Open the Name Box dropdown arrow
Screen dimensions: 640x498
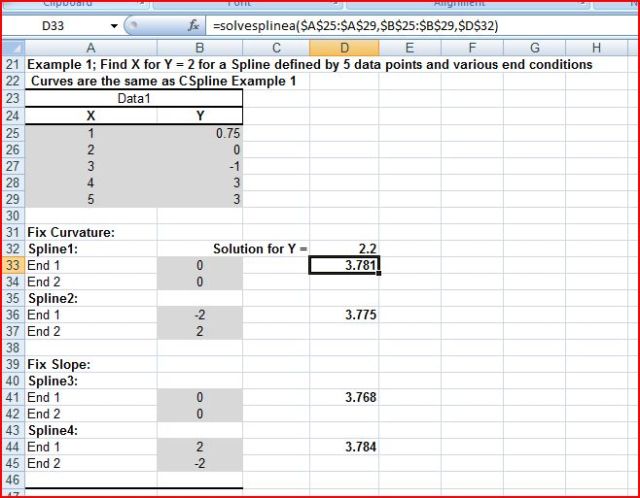[115, 25]
